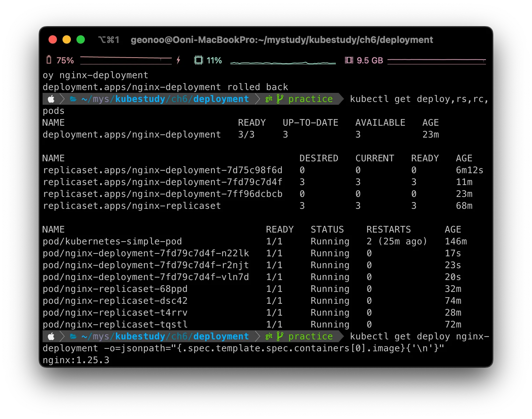Click the 146m pod age value
Image resolution: width=532 pixels, height=419 pixels.
(456, 241)
